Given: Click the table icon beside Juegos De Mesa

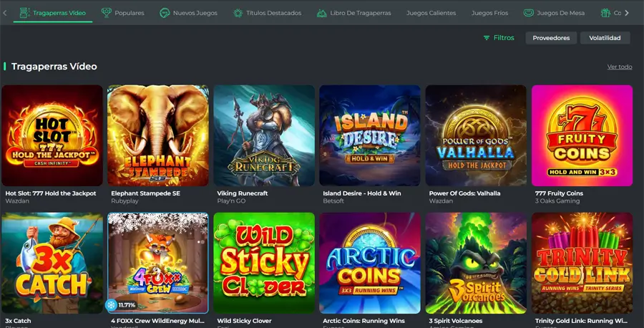Looking at the screenshot, I should pos(529,13).
